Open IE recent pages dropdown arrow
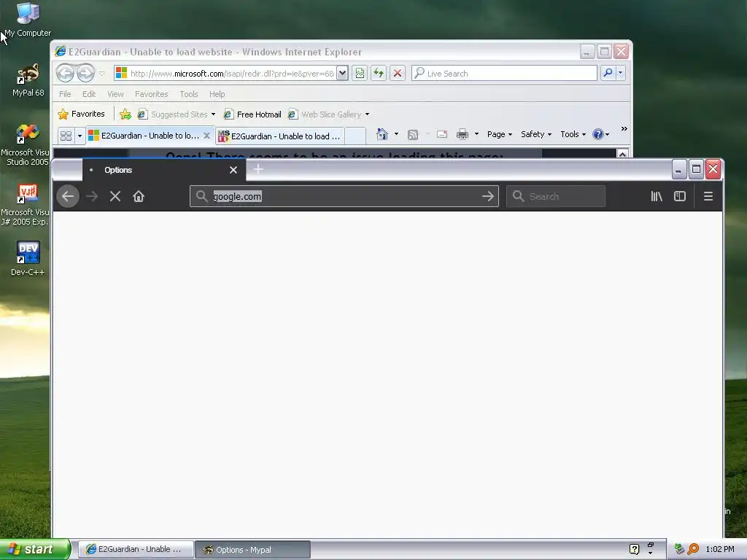Image resolution: width=747 pixels, height=560 pixels. 101,74
